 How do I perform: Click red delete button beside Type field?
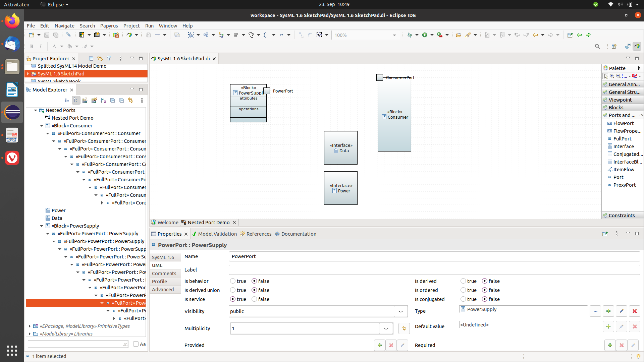point(634,311)
